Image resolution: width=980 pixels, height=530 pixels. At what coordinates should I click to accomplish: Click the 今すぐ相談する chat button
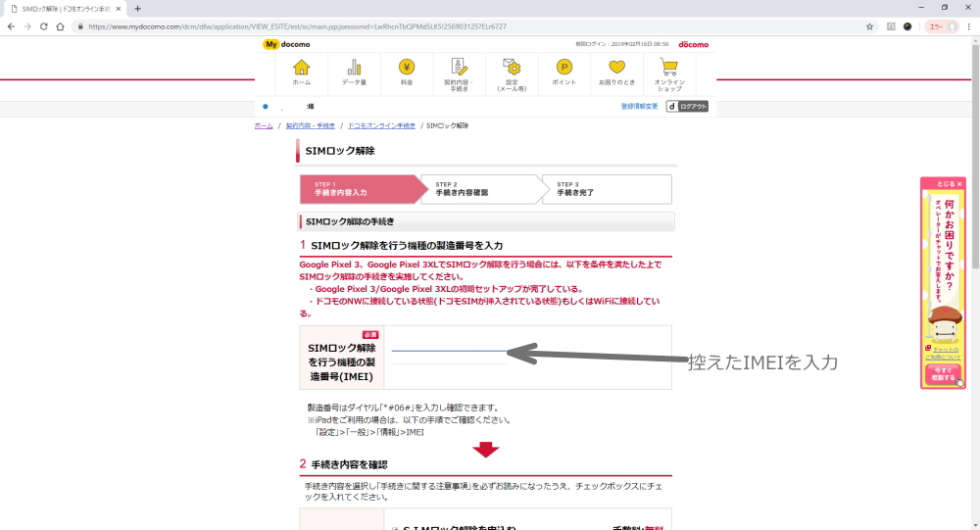pyautogui.click(x=943, y=374)
